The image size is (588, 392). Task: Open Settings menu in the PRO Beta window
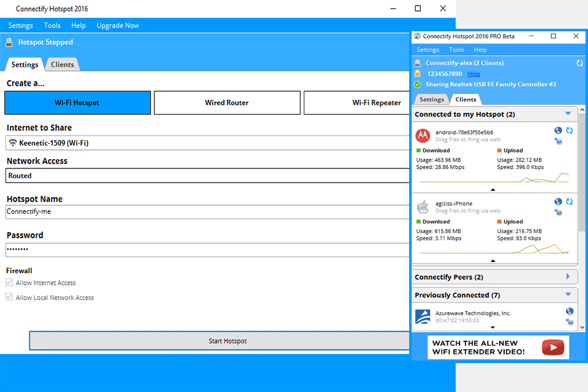428,50
